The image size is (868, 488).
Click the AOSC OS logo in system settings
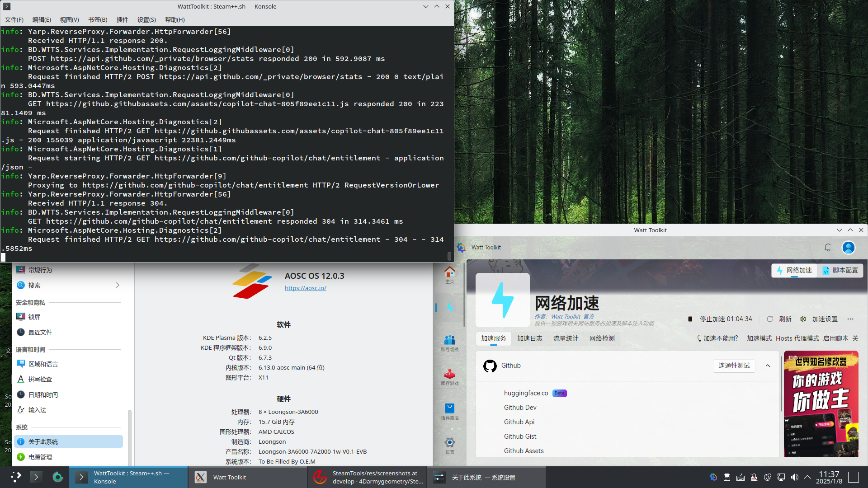click(252, 281)
